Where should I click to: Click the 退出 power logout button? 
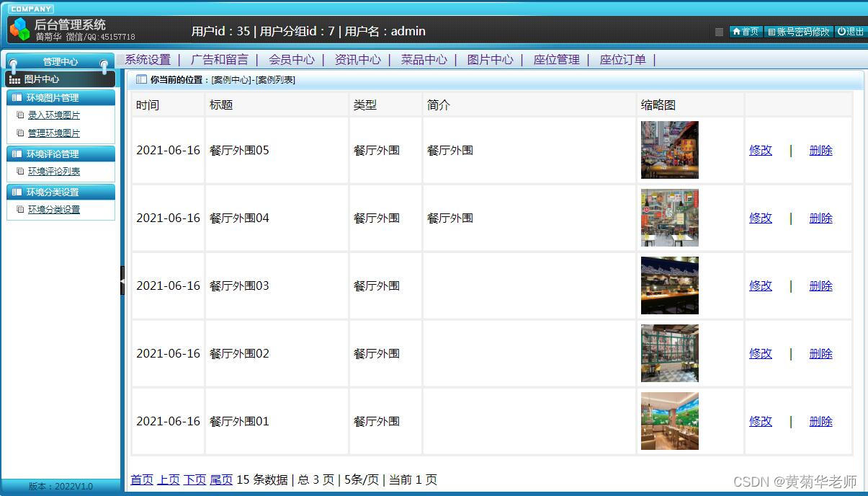850,32
